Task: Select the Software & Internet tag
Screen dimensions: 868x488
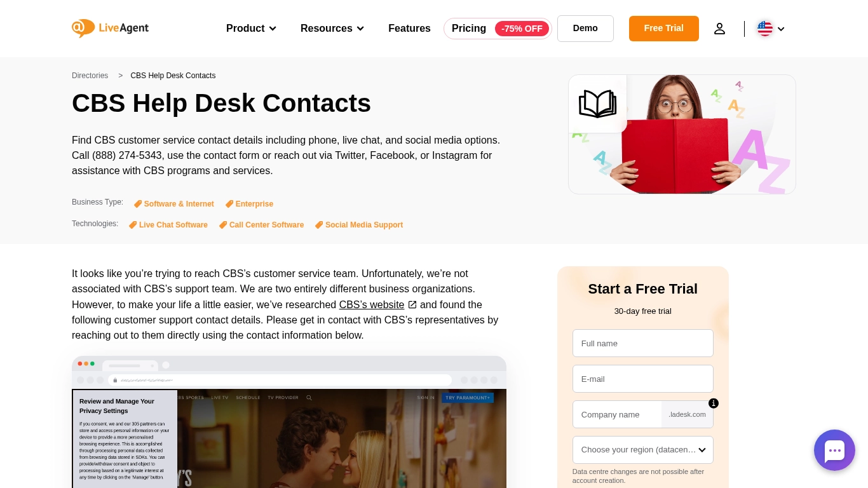Action: 173,204
